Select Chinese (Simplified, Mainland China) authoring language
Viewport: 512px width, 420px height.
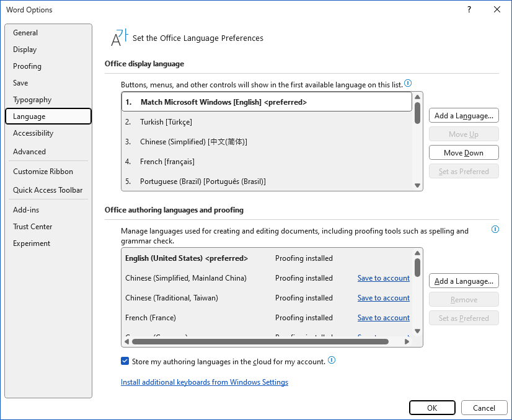pos(267,278)
